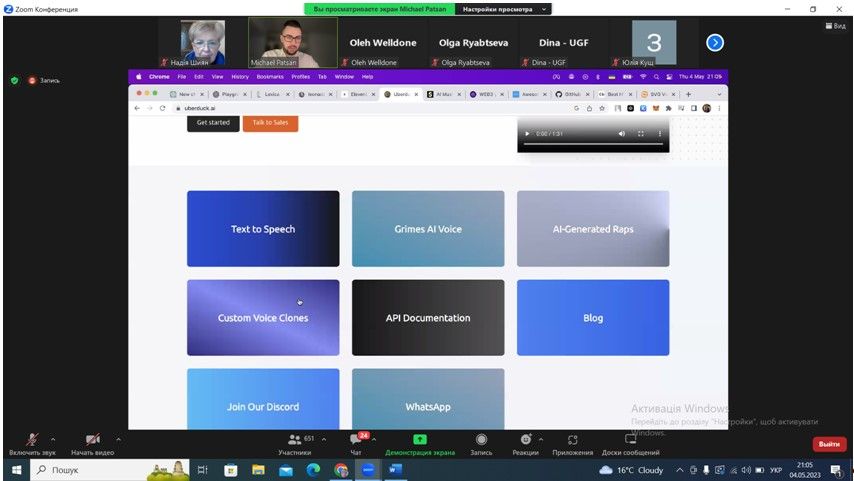Open Доски сообщений whiteboards
Image resolution: width=854 pixels, height=481 pixels.
pos(630,440)
